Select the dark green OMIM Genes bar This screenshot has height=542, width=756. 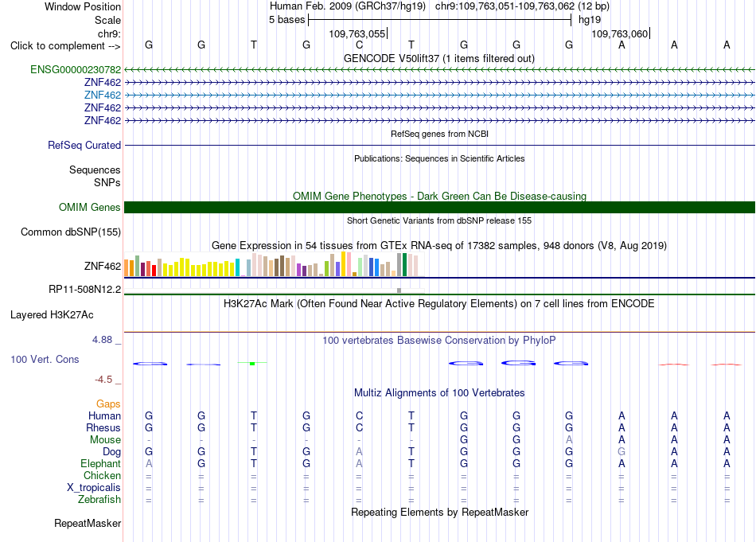(x=439, y=208)
